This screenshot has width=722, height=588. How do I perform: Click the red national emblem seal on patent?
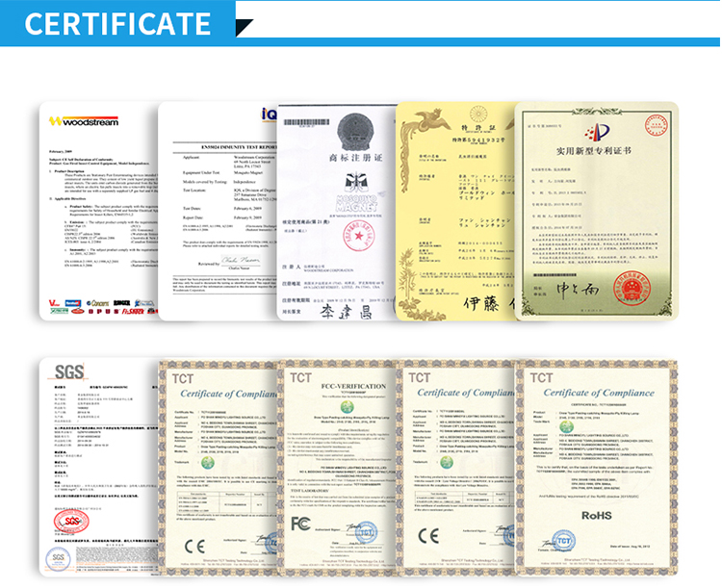coord(632,289)
